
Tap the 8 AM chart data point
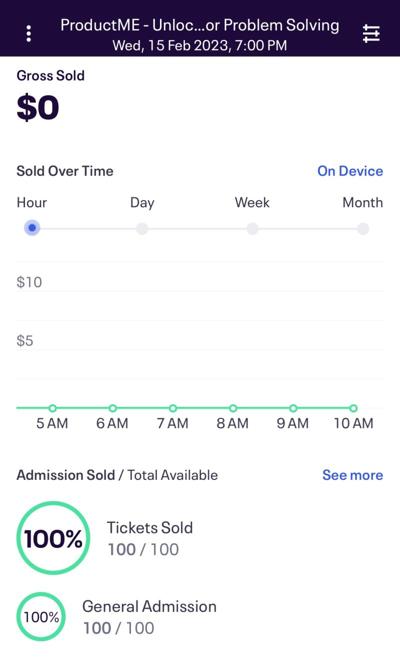coord(233,408)
